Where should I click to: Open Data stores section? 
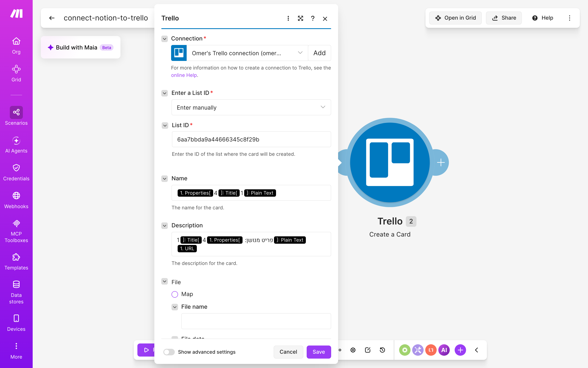[16, 292]
